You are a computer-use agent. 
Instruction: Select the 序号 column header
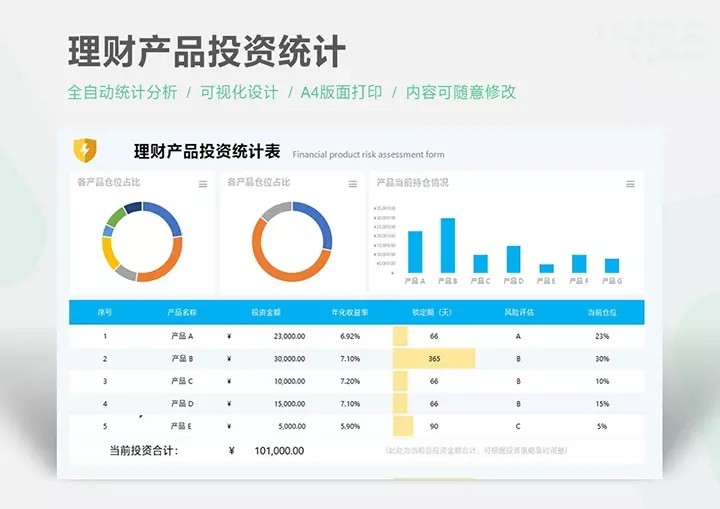(105, 312)
